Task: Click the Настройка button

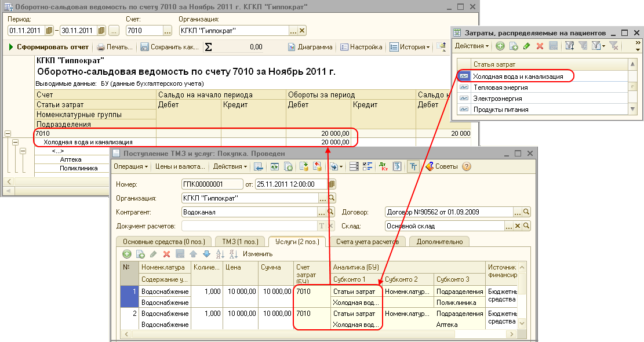Action: click(361, 47)
